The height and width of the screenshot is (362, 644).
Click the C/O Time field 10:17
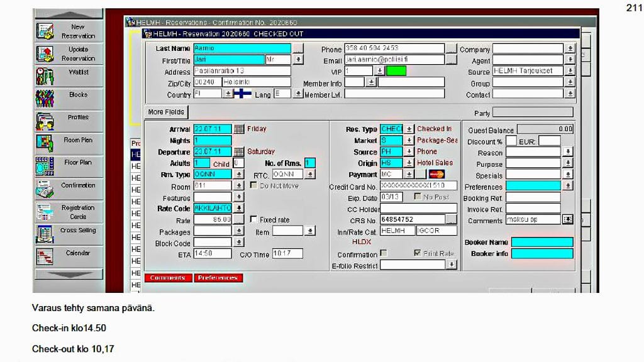click(287, 254)
